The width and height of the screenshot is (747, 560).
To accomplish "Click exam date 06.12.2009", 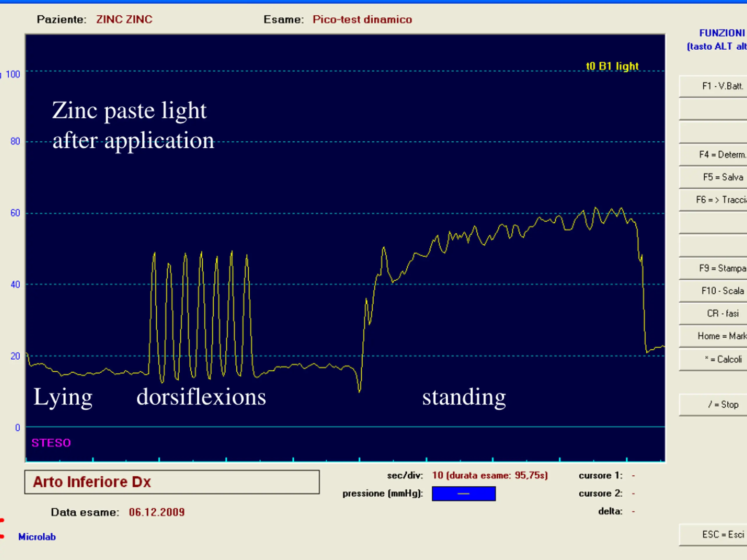I will pos(157,512).
